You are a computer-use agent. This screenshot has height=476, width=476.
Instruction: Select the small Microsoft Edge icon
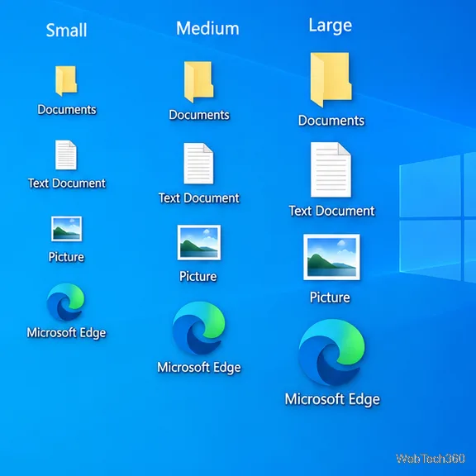point(66,302)
